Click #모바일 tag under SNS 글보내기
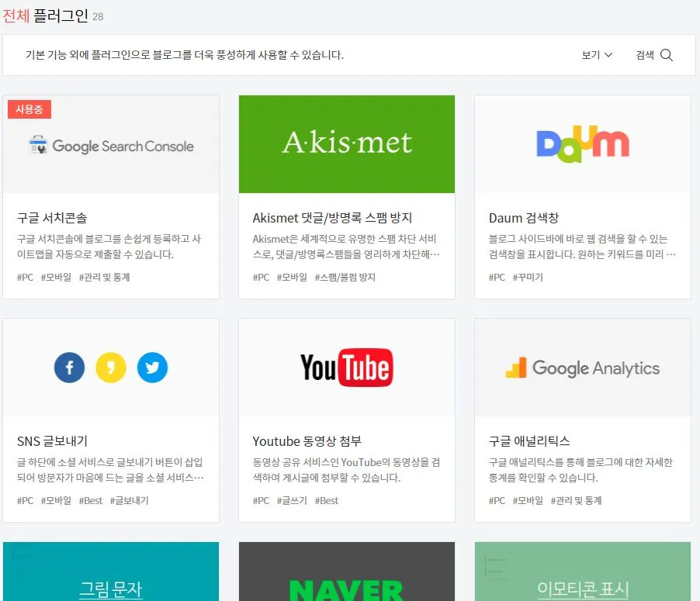700x601 pixels. pos(56,501)
